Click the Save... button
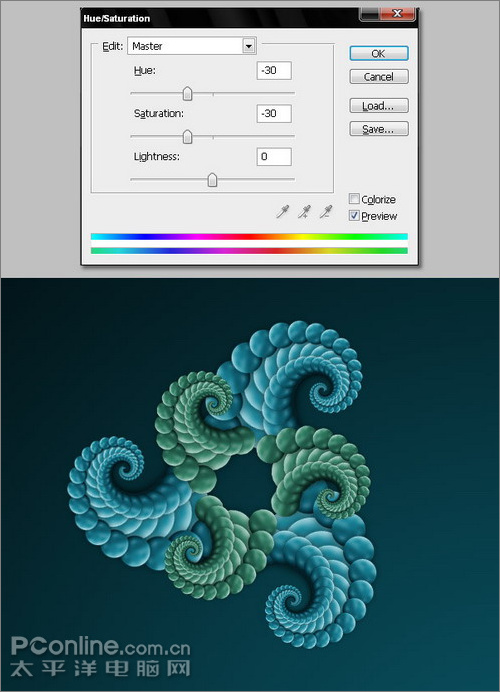 [x=379, y=129]
